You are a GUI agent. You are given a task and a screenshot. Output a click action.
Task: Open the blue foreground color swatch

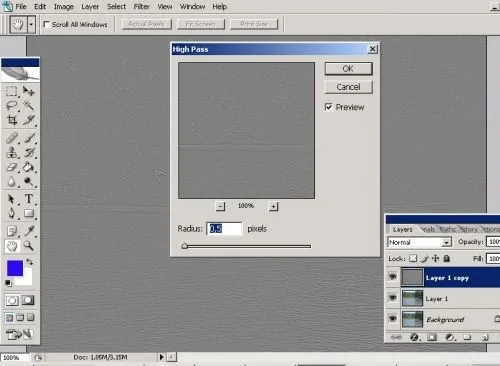pyautogui.click(x=15, y=268)
